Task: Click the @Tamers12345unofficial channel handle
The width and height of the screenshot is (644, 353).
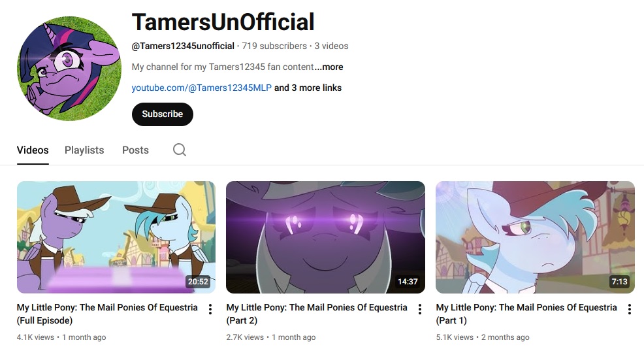Action: tap(183, 46)
